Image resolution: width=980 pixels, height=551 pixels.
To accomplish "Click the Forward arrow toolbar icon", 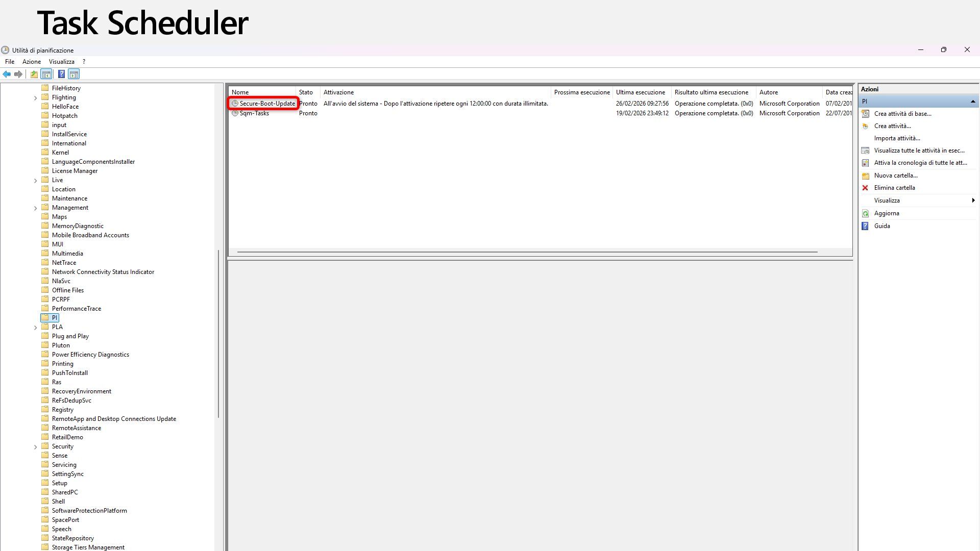I will 18,74.
